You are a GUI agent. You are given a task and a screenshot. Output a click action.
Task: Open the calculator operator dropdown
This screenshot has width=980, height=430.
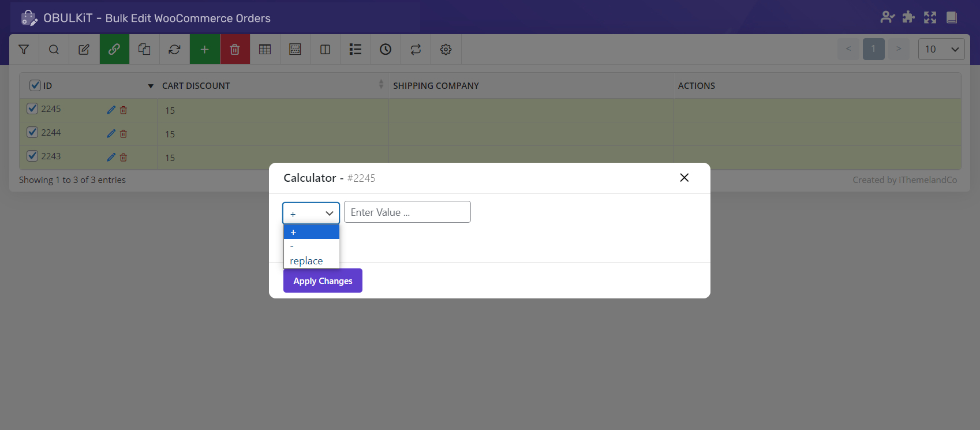[311, 213]
